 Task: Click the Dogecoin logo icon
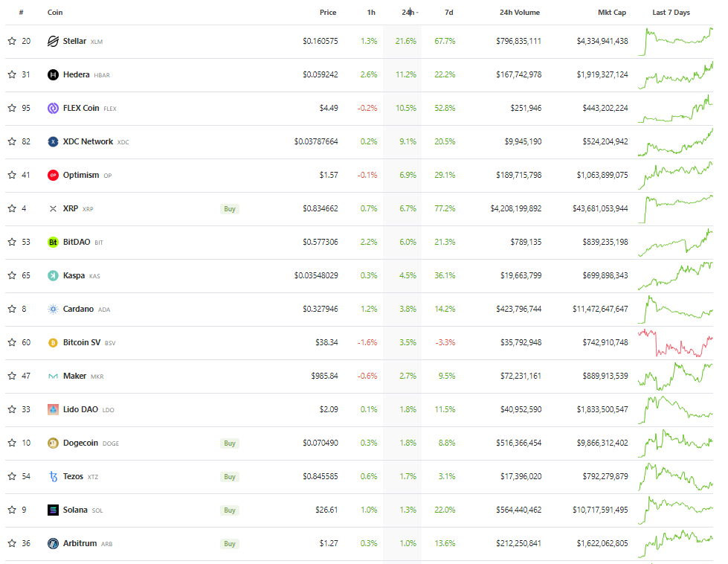[53, 443]
